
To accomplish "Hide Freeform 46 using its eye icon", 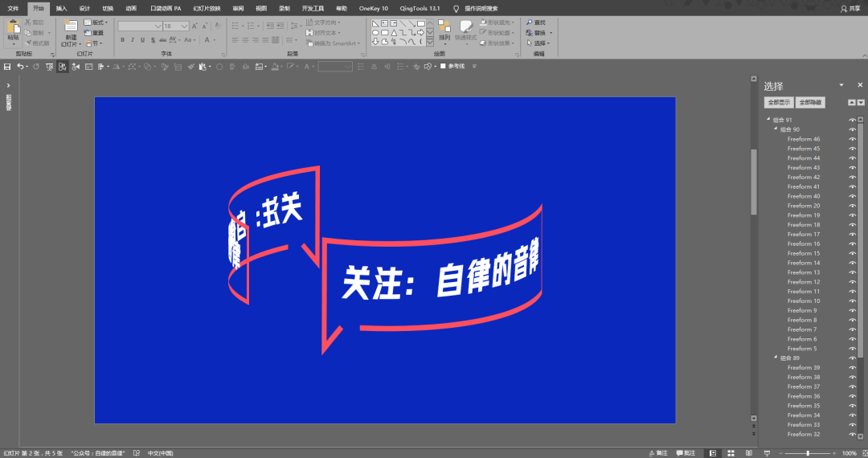I will point(852,139).
